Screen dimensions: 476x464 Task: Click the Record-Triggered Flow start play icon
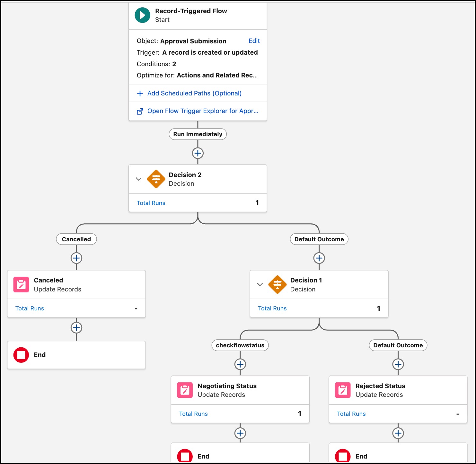tap(142, 15)
